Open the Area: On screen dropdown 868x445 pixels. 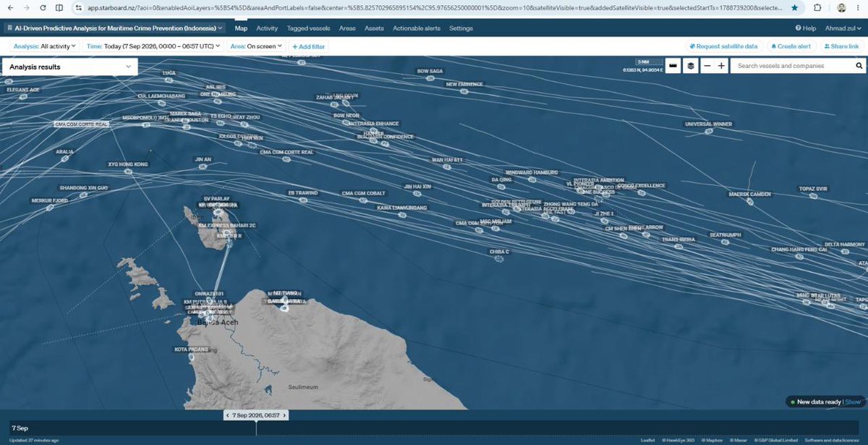tap(256, 46)
